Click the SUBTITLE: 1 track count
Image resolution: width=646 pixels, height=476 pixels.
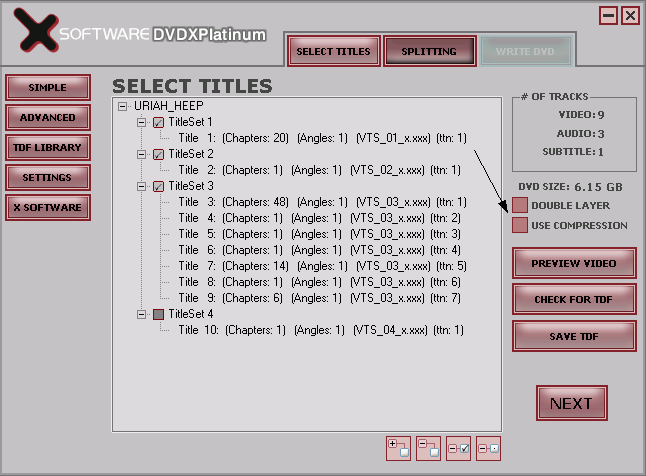(573, 152)
